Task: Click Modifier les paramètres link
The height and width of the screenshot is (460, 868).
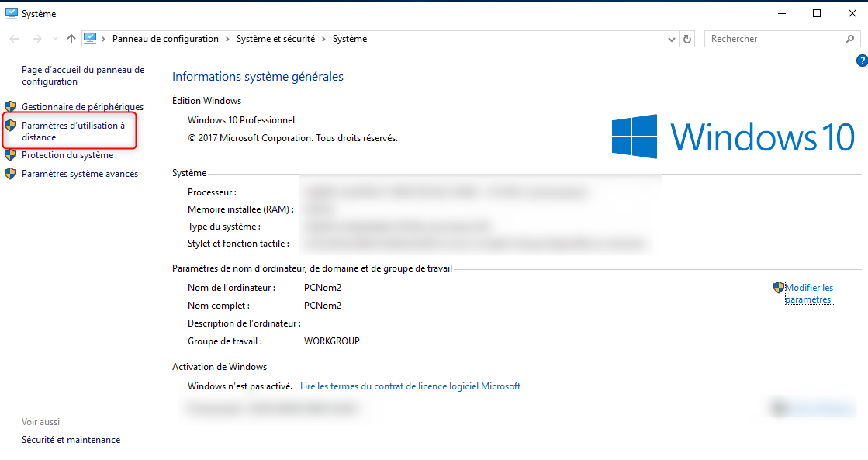Action: pos(809,293)
